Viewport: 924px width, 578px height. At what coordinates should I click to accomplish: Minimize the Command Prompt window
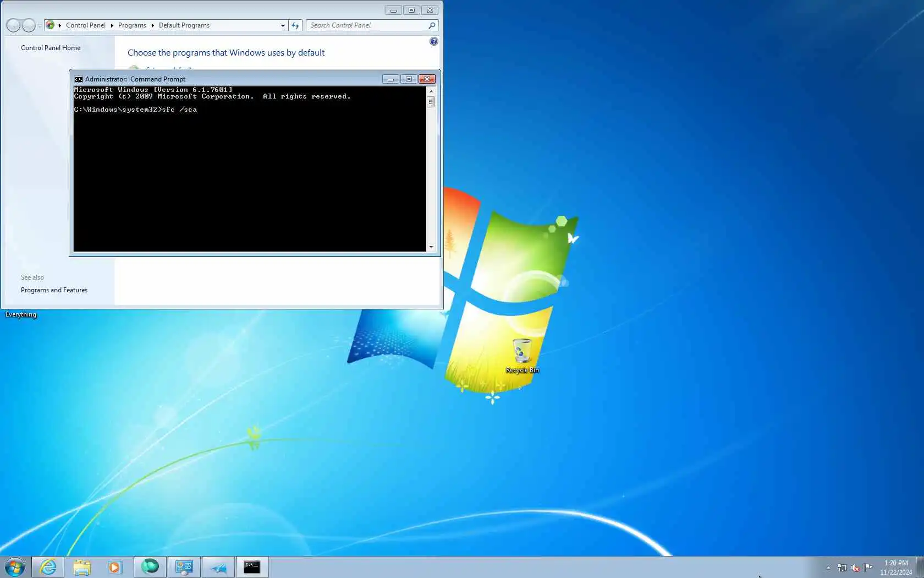(x=391, y=79)
